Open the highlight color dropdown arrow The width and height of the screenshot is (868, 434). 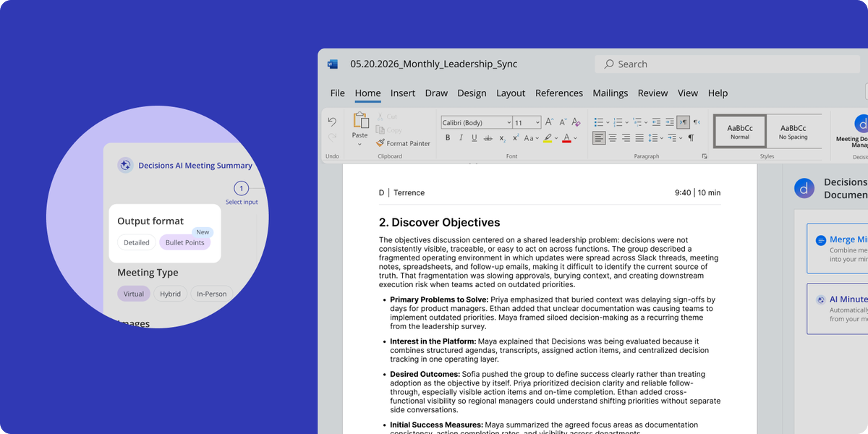(556, 137)
